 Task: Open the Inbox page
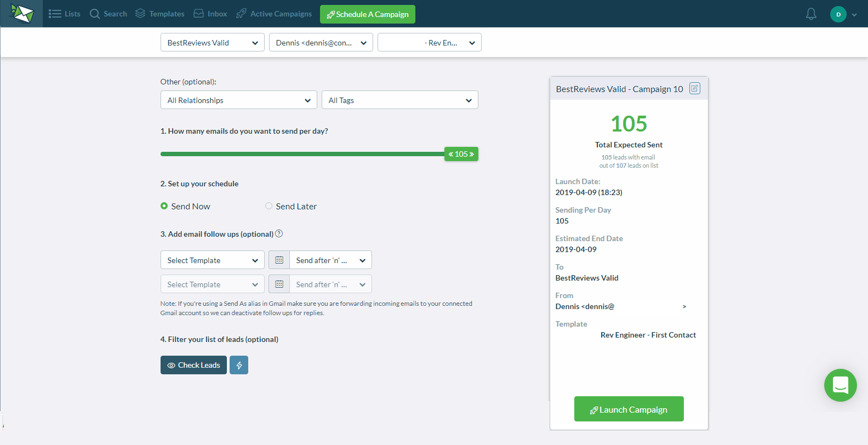pyautogui.click(x=210, y=14)
